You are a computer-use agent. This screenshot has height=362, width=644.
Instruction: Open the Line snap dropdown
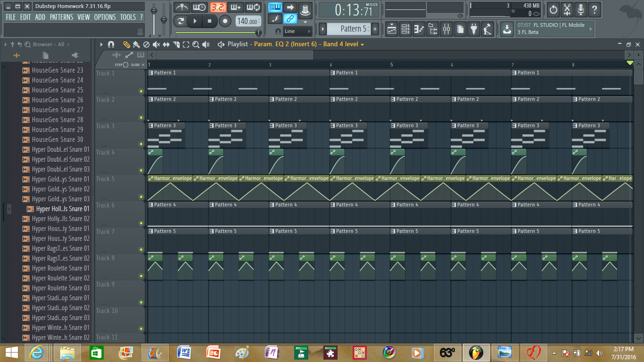(297, 31)
